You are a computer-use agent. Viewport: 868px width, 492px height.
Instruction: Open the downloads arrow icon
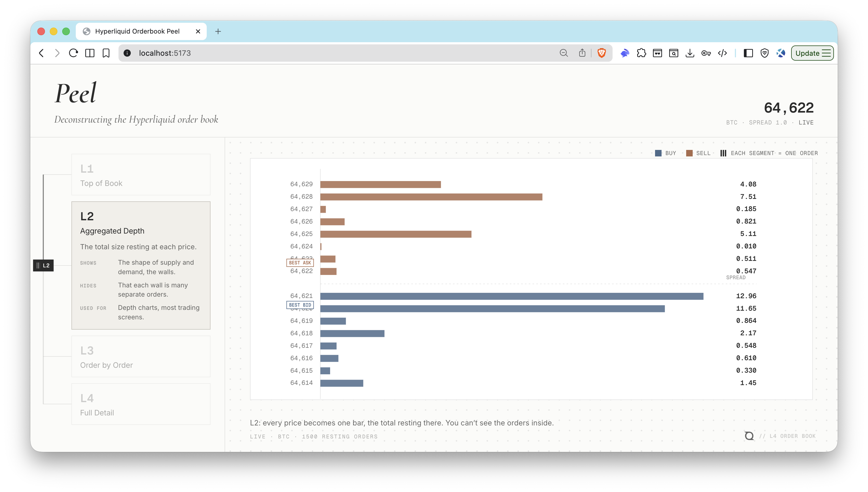click(x=690, y=53)
